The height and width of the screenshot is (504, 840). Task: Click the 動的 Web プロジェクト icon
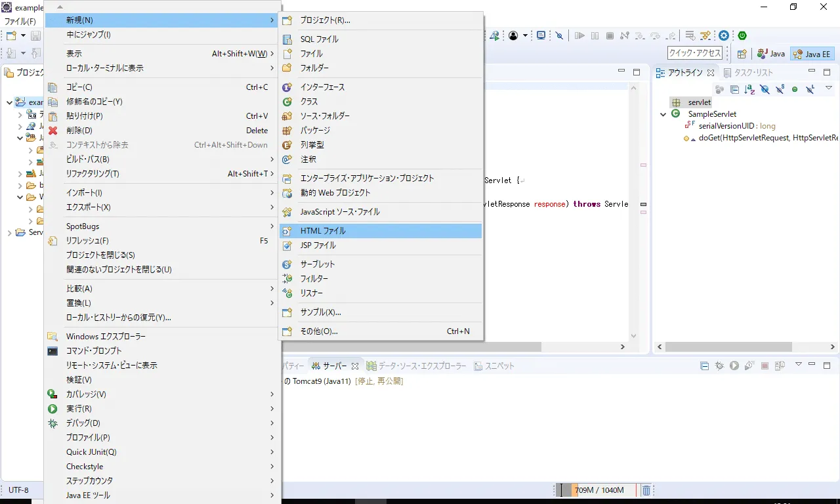(287, 193)
